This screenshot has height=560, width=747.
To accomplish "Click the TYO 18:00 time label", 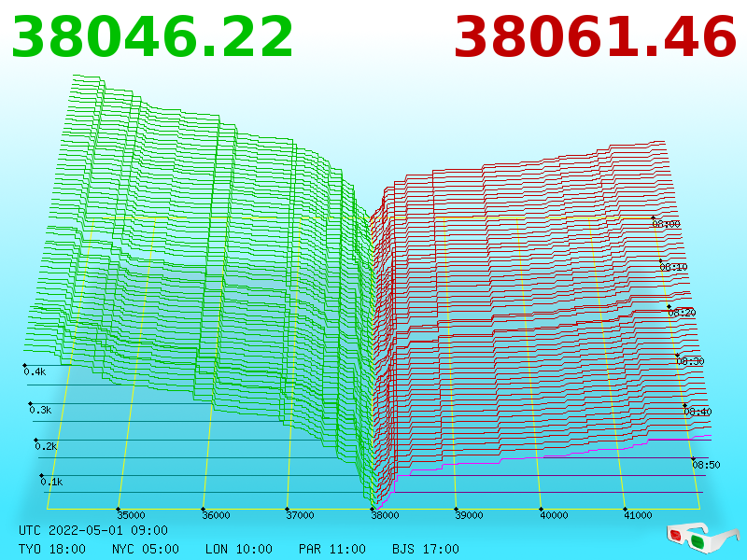I will pyautogui.click(x=52, y=549).
